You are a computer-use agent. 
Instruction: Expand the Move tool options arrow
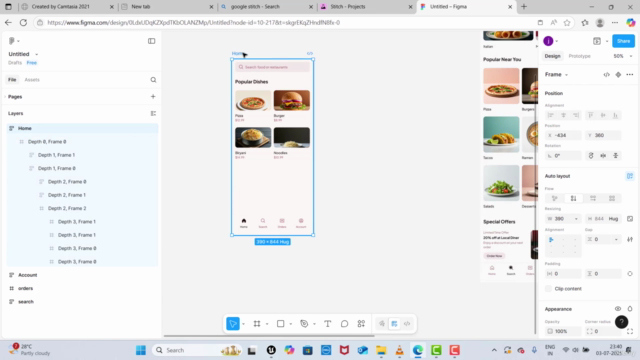click(x=243, y=324)
